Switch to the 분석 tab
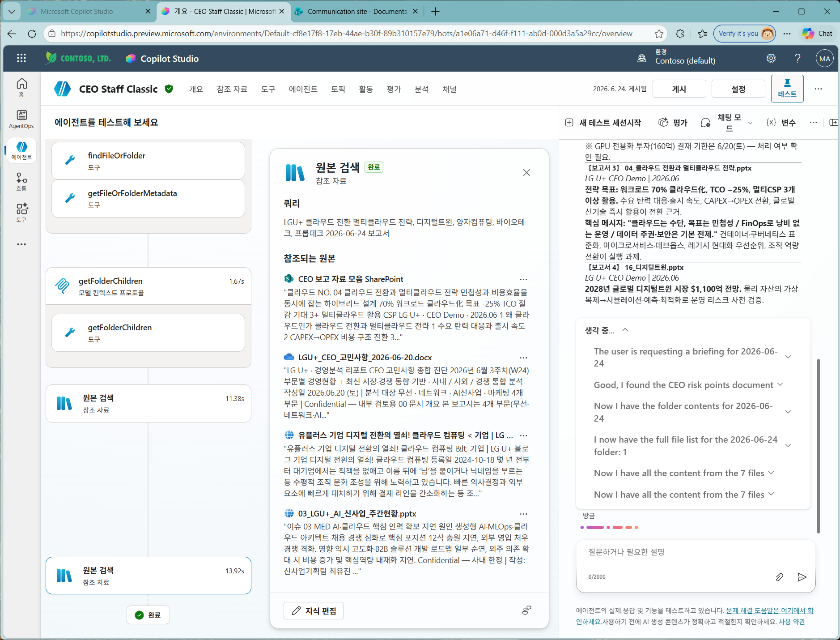 (421, 89)
